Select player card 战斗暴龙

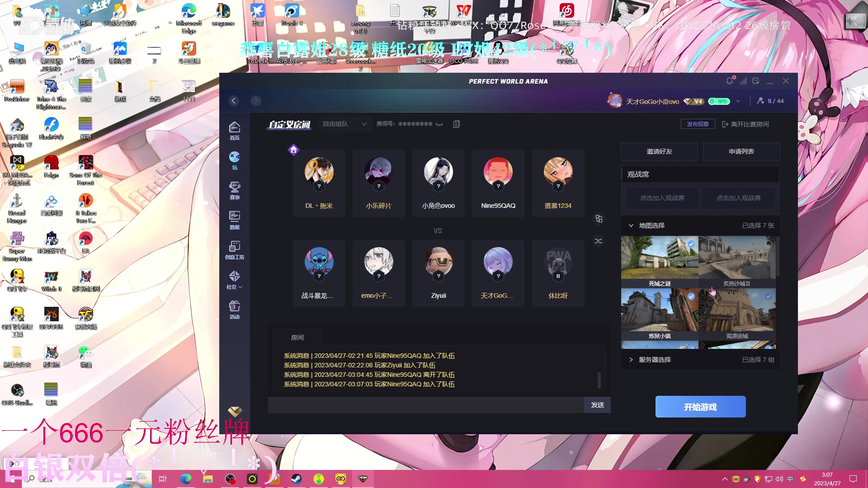click(x=319, y=273)
